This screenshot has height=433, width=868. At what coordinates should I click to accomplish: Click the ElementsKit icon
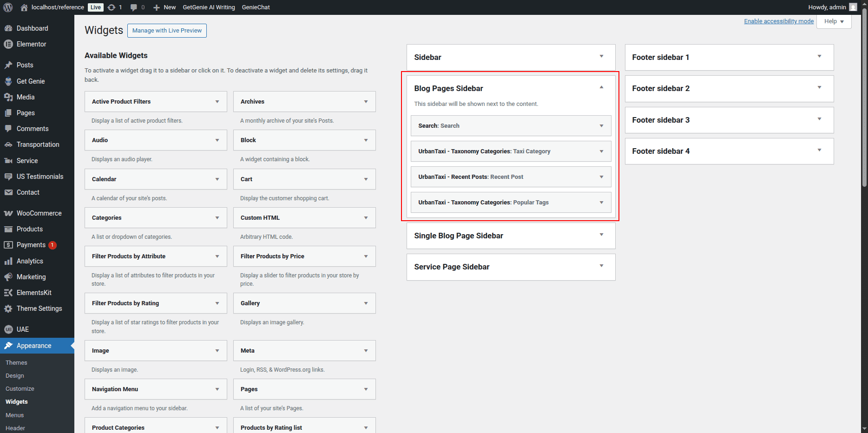click(8, 293)
